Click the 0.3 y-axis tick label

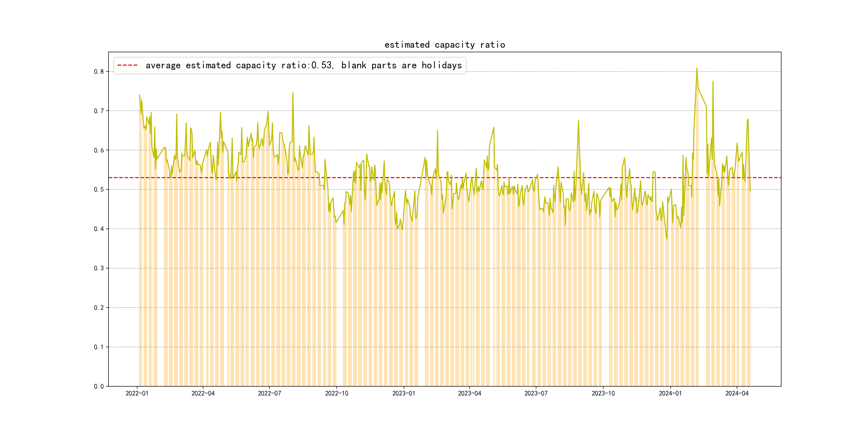point(99,268)
